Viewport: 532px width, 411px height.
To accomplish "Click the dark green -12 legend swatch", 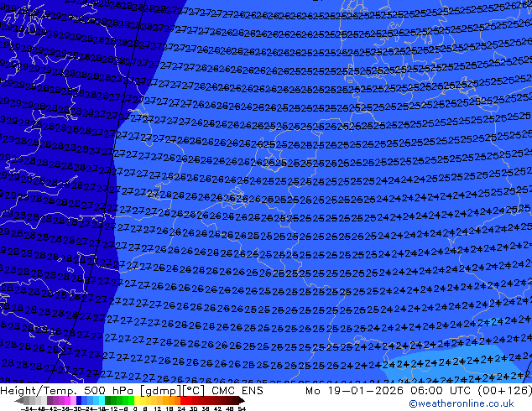I will tap(107, 400).
